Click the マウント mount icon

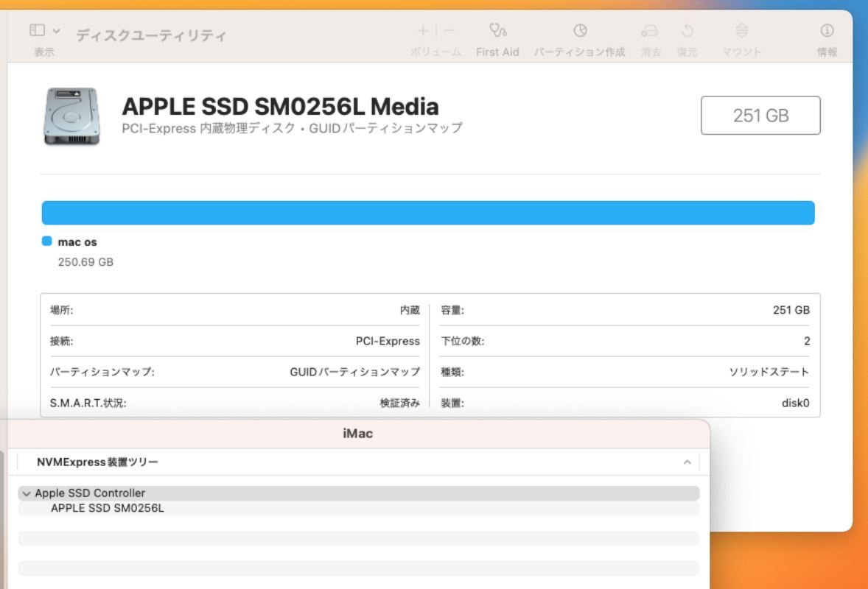click(x=742, y=30)
